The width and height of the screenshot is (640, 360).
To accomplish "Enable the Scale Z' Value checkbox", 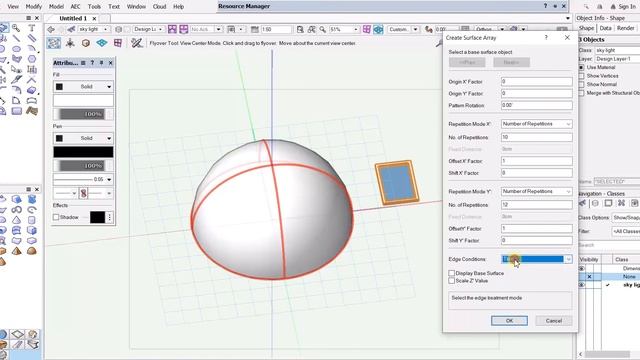I will 451,281.
